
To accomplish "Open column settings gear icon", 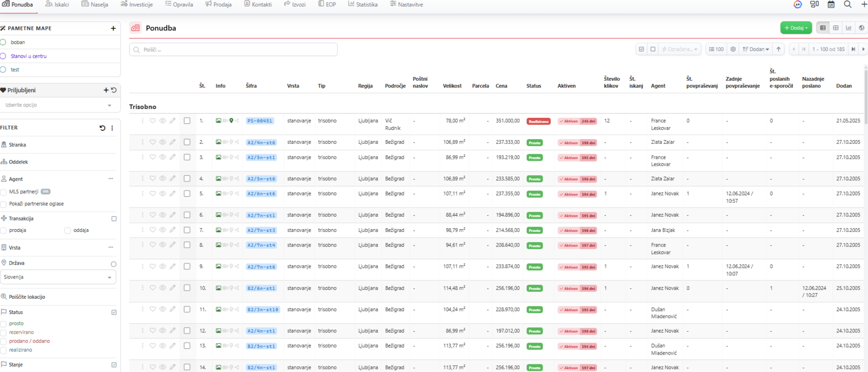I will (x=733, y=49).
